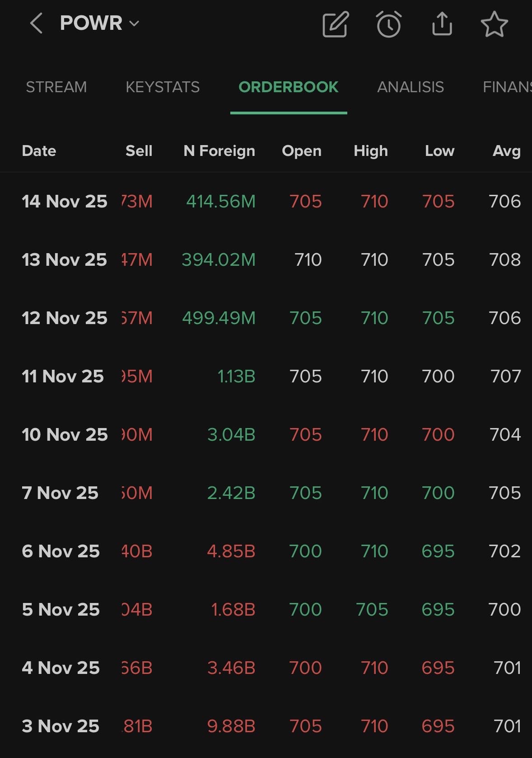Tap the N Foreign column header
532x758 pixels.
(219, 151)
